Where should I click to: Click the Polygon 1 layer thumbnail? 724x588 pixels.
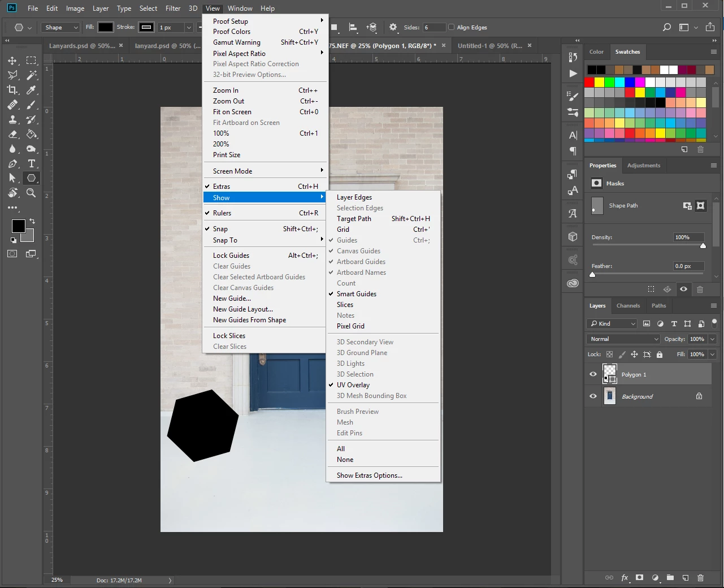pos(610,374)
